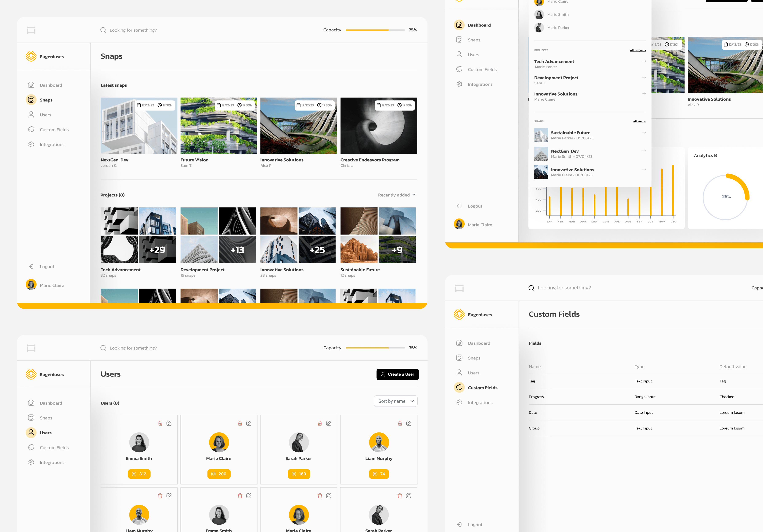Click Eugeniuses sun logo in Snaps window
This screenshot has width=763, height=532.
pos(31,56)
